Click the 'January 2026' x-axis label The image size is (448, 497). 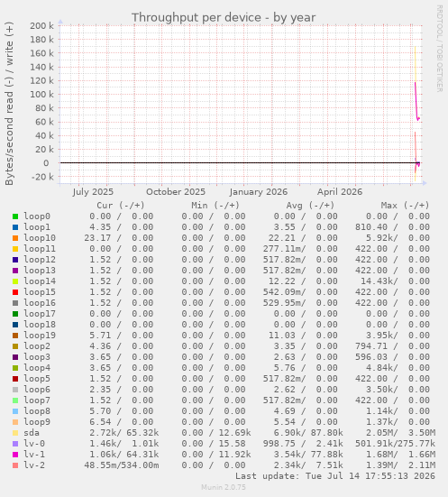(x=259, y=192)
